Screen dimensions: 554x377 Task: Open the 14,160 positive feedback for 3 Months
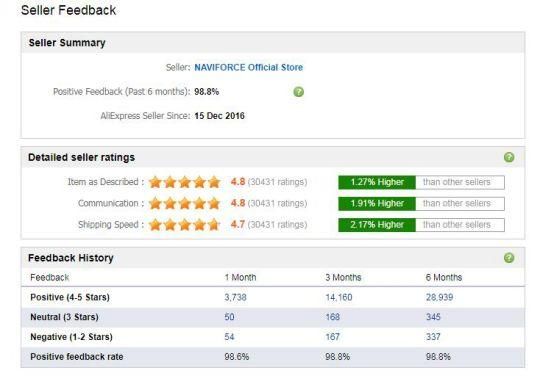339,297
